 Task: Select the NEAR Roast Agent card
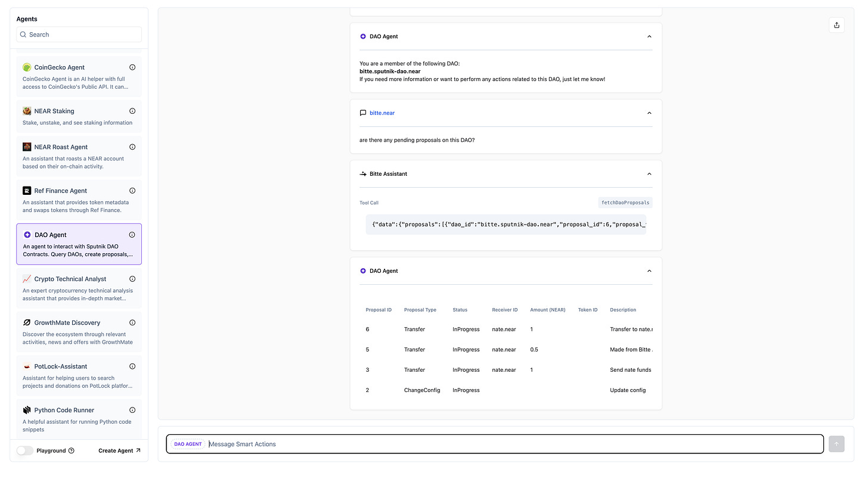79,157
